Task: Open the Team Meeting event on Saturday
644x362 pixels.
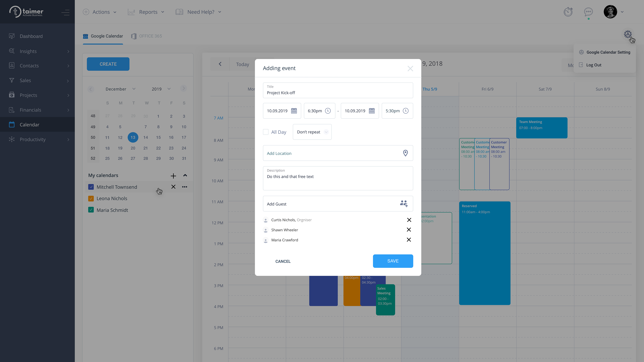Action: point(542,128)
